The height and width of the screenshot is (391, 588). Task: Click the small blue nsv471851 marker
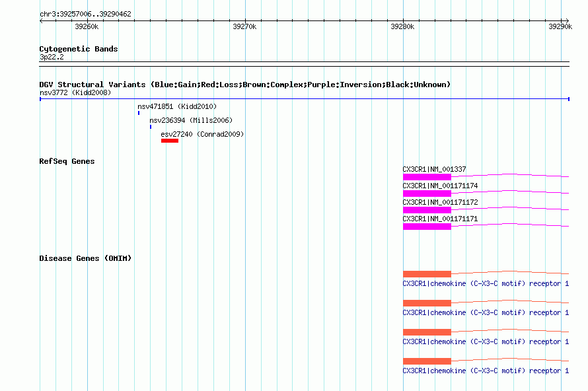(x=139, y=113)
